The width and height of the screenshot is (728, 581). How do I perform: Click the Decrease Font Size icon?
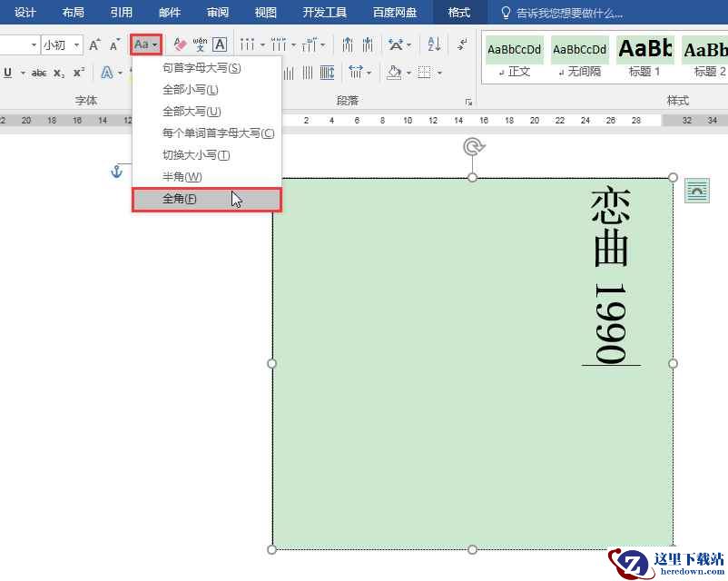coord(114,45)
